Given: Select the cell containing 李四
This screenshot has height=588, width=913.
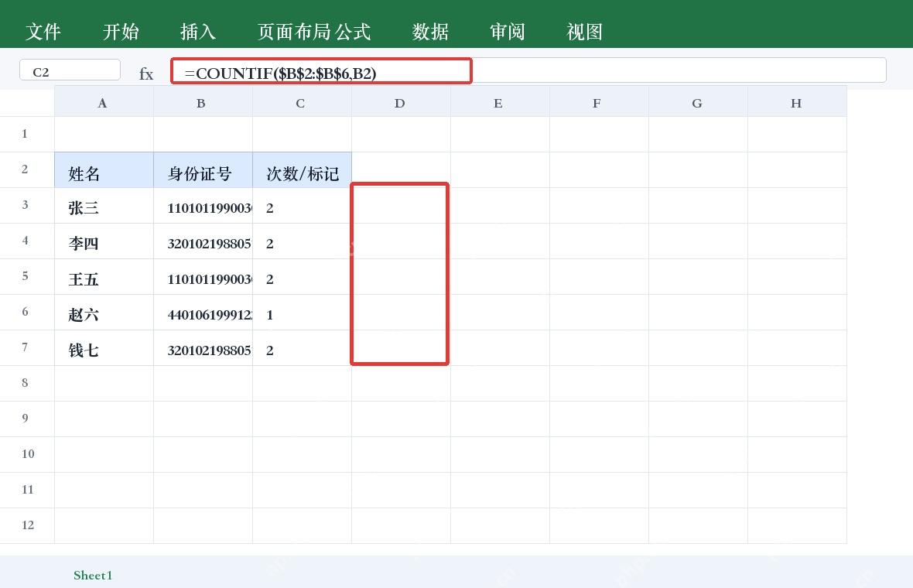Looking at the screenshot, I should coord(104,241).
